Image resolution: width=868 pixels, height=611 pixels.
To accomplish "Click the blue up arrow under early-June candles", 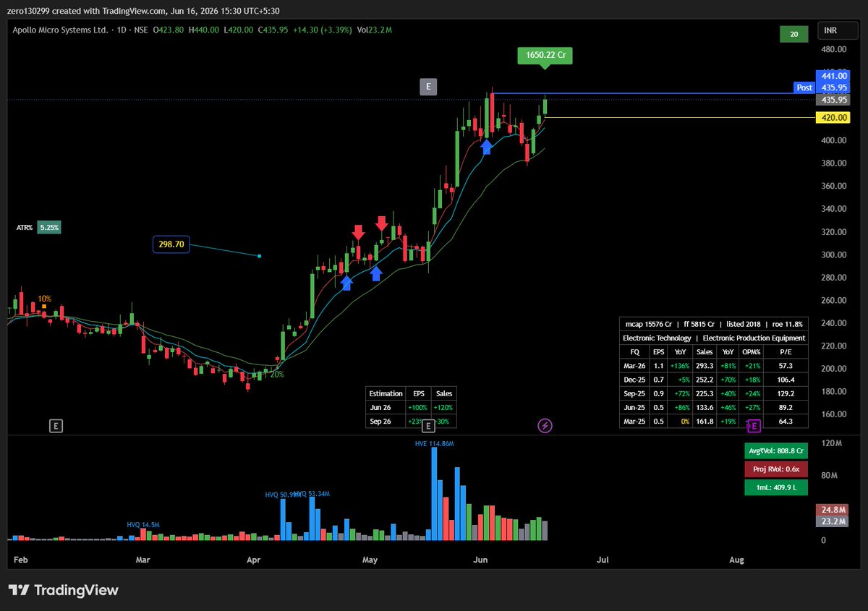I will coord(487,147).
